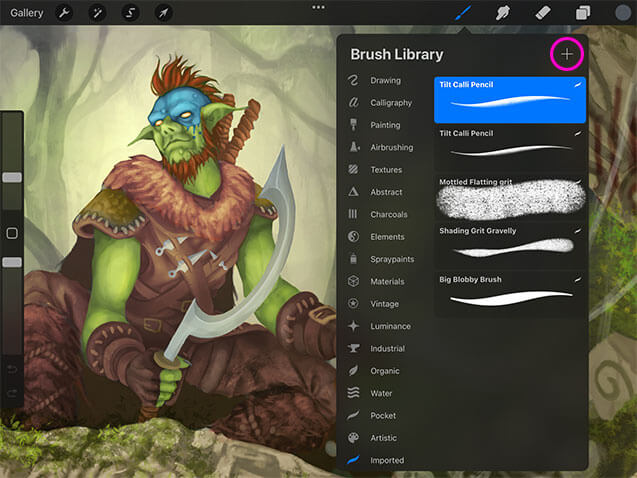Activate the Transform arrow tool
The height and width of the screenshot is (478, 637).
point(162,13)
